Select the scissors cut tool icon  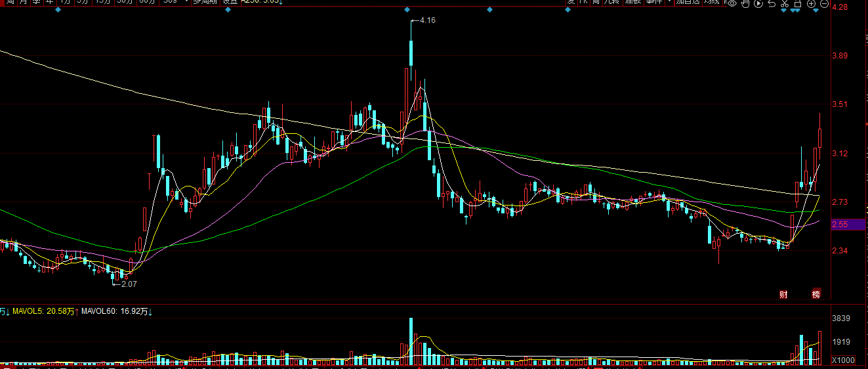tap(785, 3)
